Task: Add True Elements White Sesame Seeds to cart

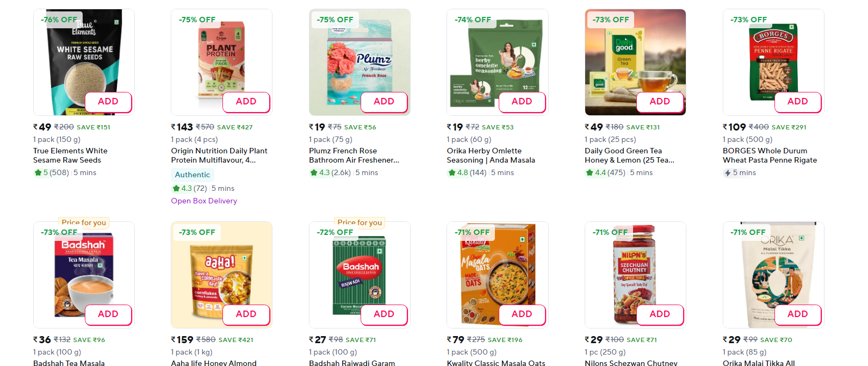Action: tap(108, 102)
